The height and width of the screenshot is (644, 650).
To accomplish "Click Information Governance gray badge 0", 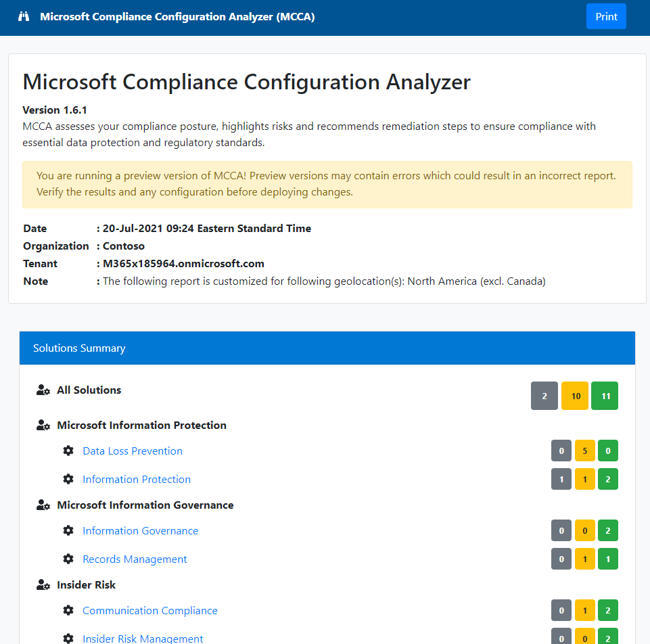I will pyautogui.click(x=561, y=530).
